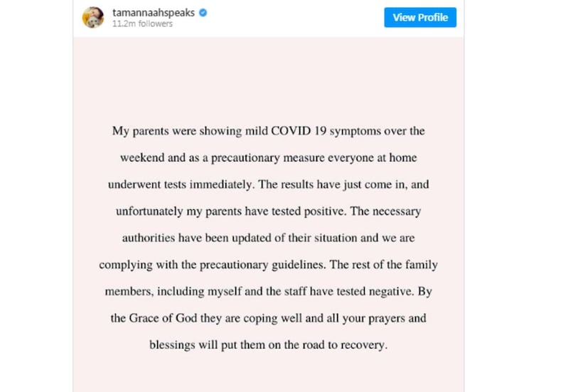Screen dimensions: 588x392
Task: Click the last line ending "road to recovery"
Action: coord(268,345)
